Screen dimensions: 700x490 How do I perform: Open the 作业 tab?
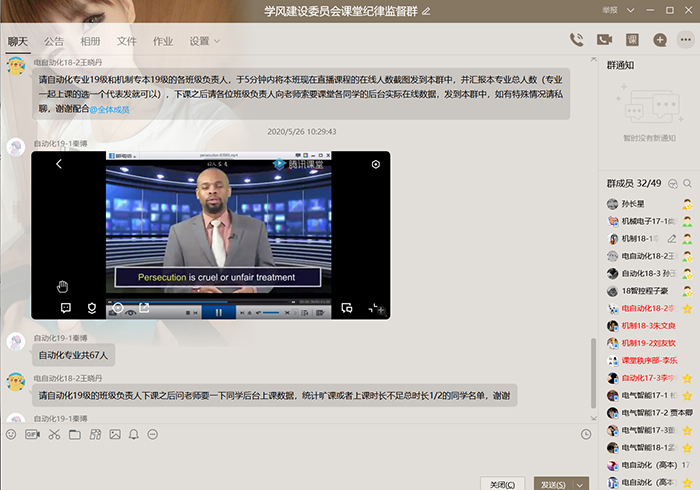163,42
